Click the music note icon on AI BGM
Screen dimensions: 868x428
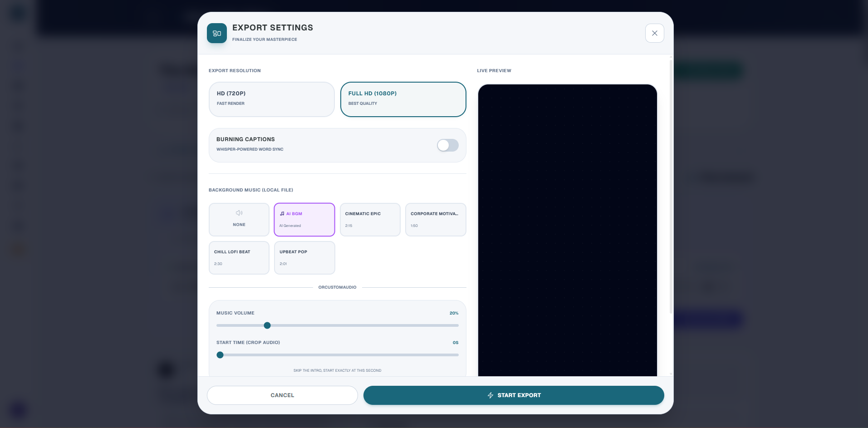point(282,214)
